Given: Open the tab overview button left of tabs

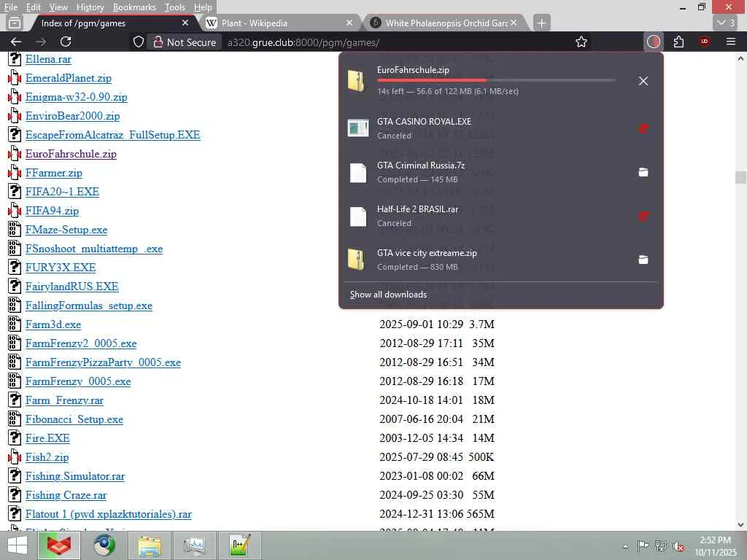Looking at the screenshot, I should click(15, 23).
